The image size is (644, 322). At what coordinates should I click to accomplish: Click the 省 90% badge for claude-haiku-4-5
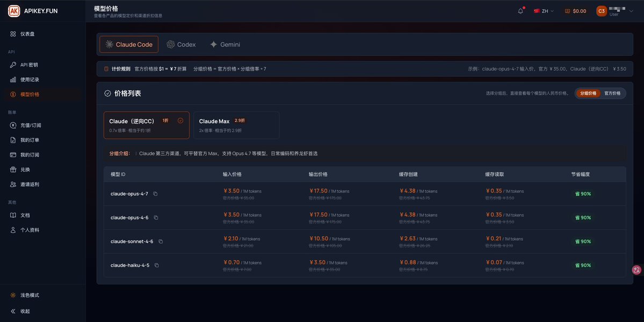[583, 265]
